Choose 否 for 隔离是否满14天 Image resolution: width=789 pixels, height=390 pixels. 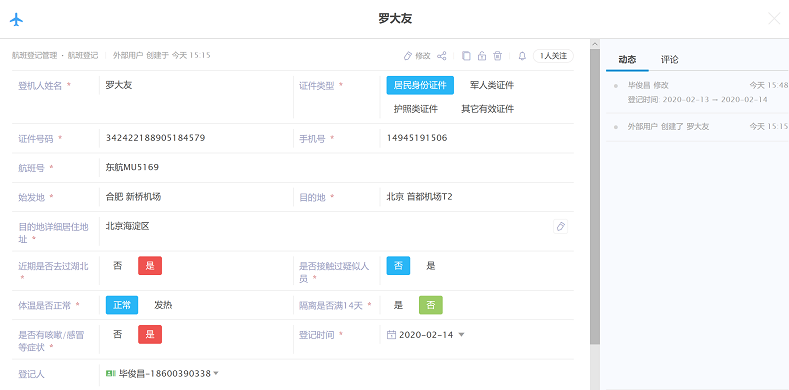point(431,305)
